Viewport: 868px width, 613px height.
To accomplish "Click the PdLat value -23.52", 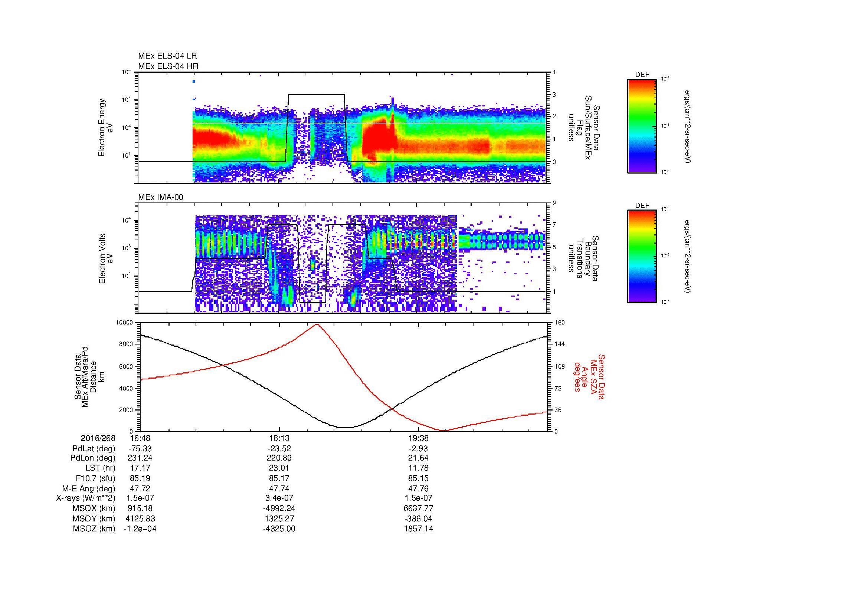I will point(279,448).
